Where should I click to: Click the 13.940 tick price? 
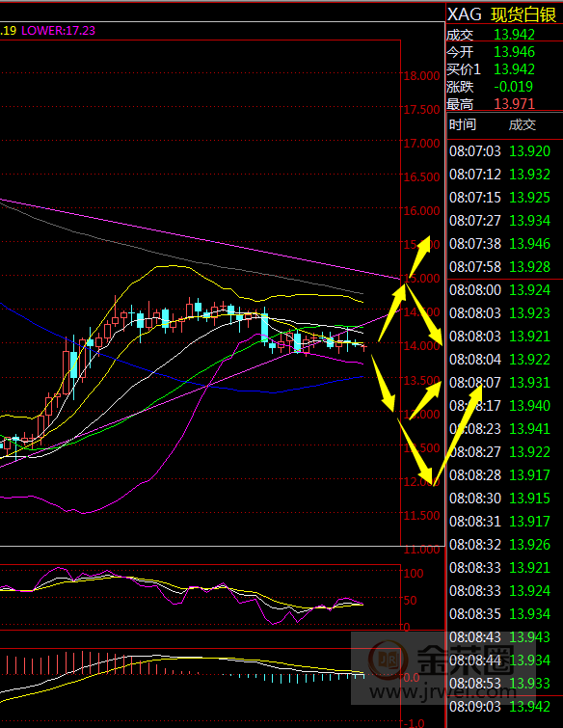click(529, 406)
